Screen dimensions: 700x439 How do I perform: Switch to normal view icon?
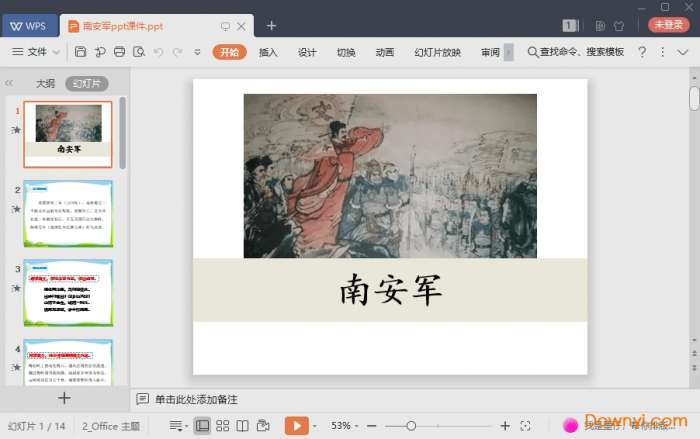click(202, 426)
